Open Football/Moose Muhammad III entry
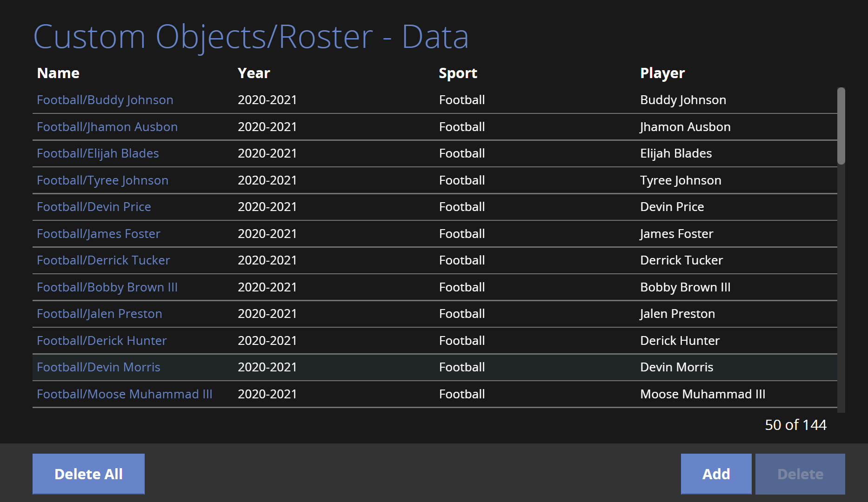 click(124, 394)
